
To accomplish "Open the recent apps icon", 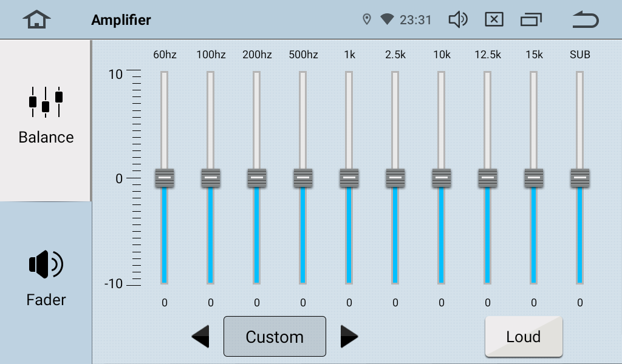I will [x=531, y=20].
